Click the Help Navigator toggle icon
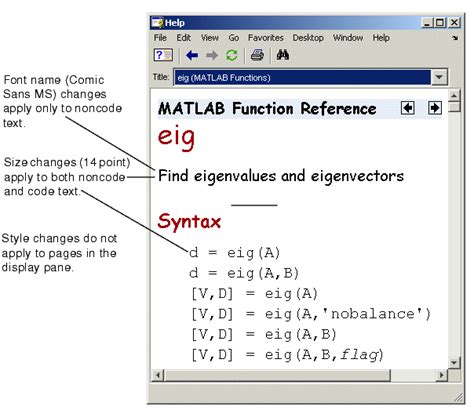474x410 pixels. click(x=163, y=55)
